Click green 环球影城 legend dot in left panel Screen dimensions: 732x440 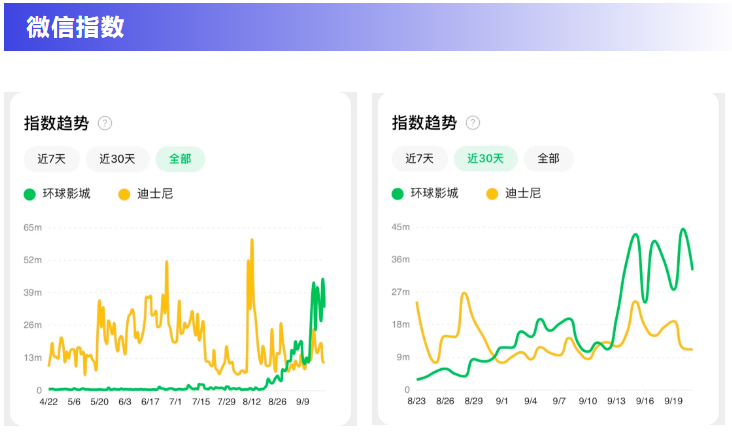click(x=29, y=194)
